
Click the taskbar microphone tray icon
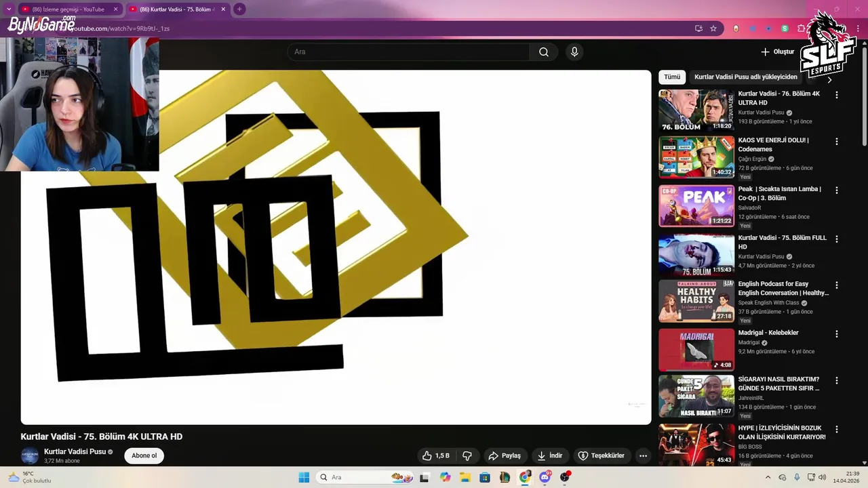click(797, 477)
